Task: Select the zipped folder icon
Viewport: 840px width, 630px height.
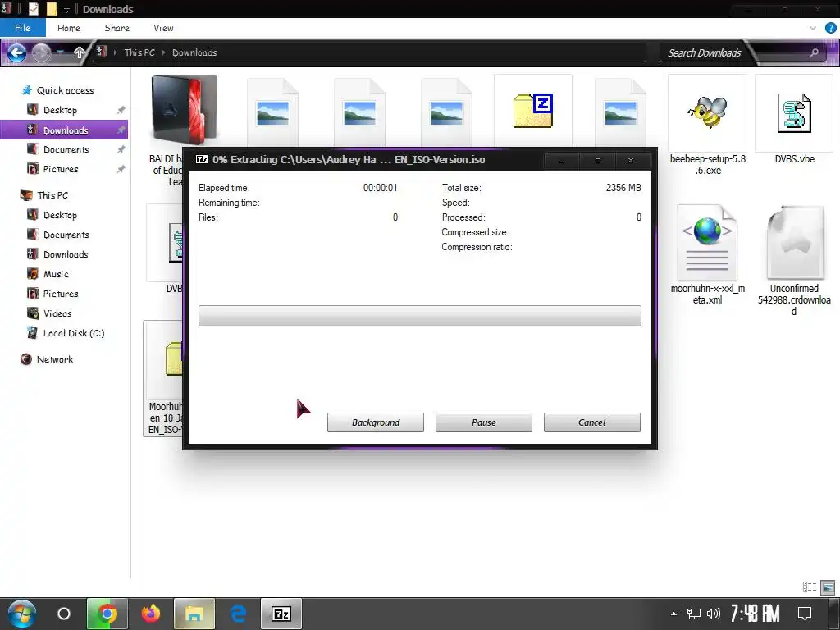Action: (532, 111)
